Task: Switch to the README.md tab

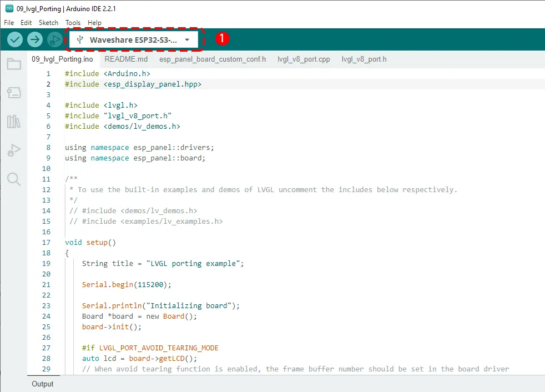Action: [126, 59]
